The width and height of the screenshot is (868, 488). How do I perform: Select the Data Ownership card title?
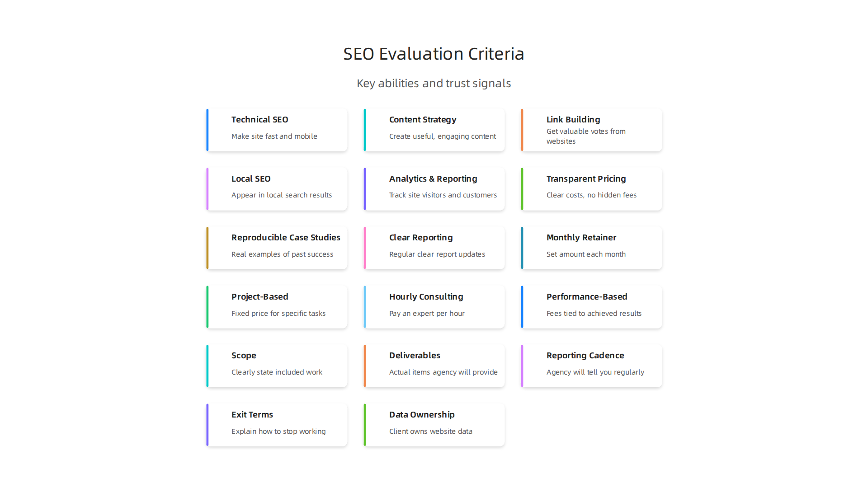pyautogui.click(x=422, y=415)
